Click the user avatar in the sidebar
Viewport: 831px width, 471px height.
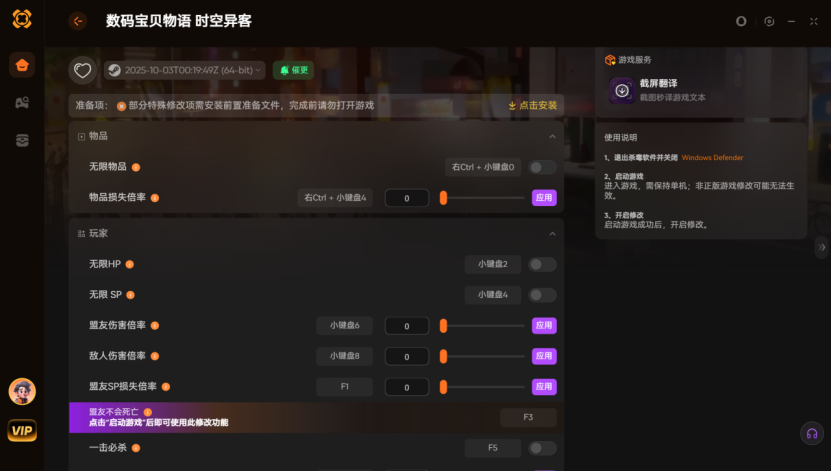[22, 391]
